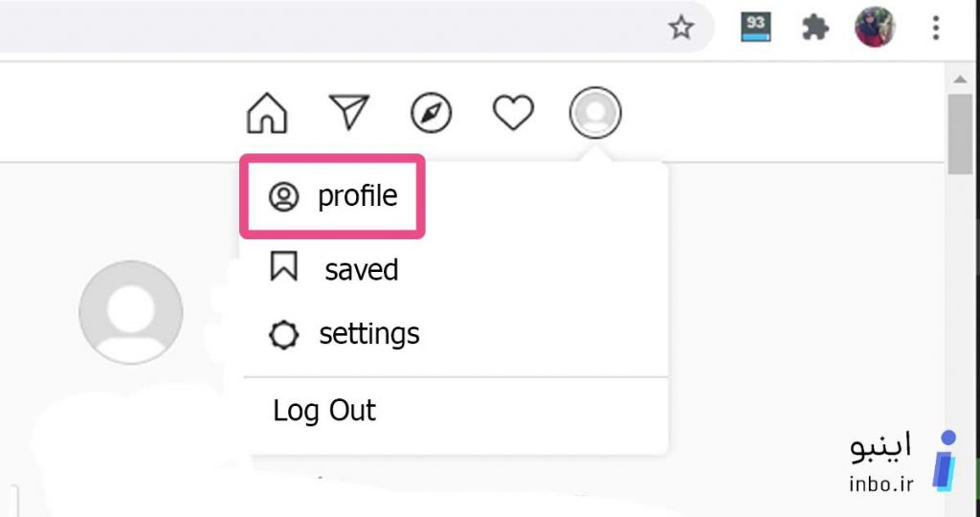Viewport: 980px width, 517px height.
Task: Open the Explore compass icon
Action: click(x=431, y=113)
